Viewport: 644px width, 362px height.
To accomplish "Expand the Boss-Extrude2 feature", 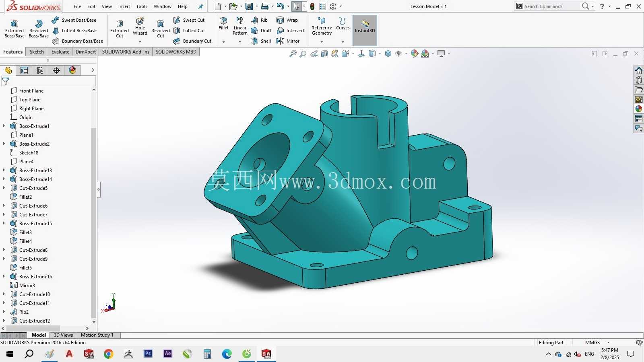I will point(4,144).
